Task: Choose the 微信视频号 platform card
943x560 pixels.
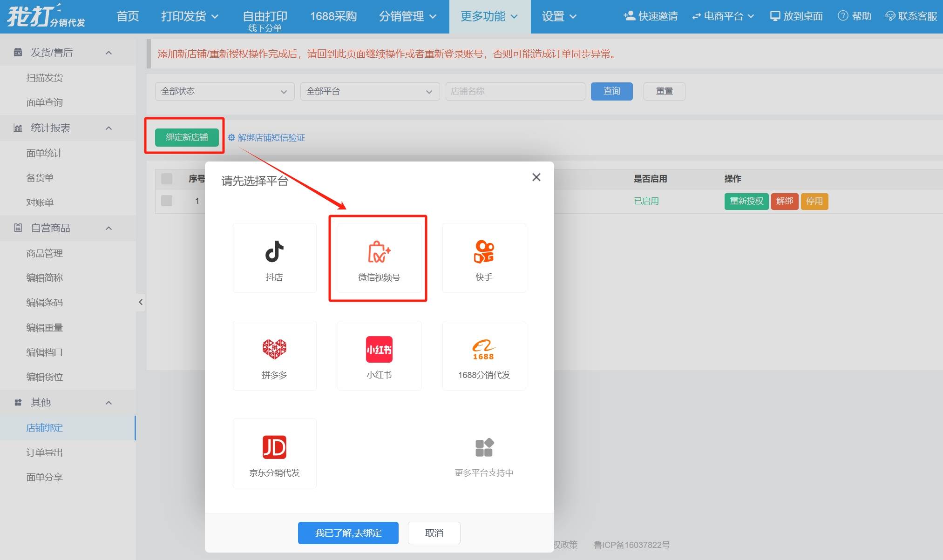Action: (x=379, y=258)
